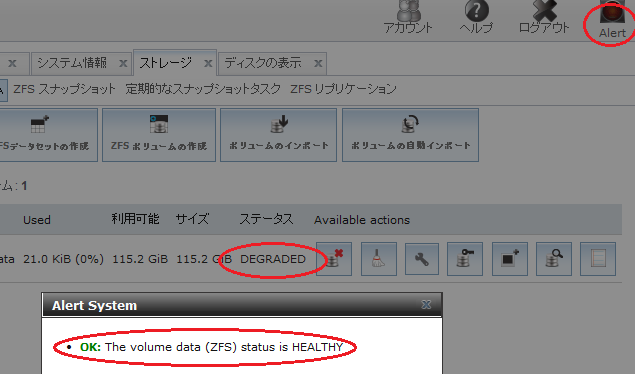Click the volume status magnifier icon
Image resolution: width=635 pixels, height=374 pixels.
554,259
